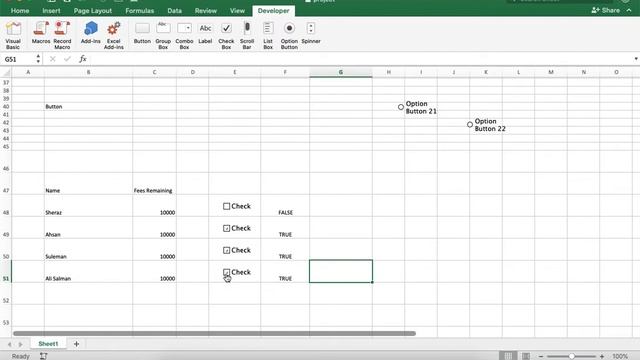Select the cell containing Fees Remaining
The height and width of the screenshot is (360, 640).
click(154, 184)
